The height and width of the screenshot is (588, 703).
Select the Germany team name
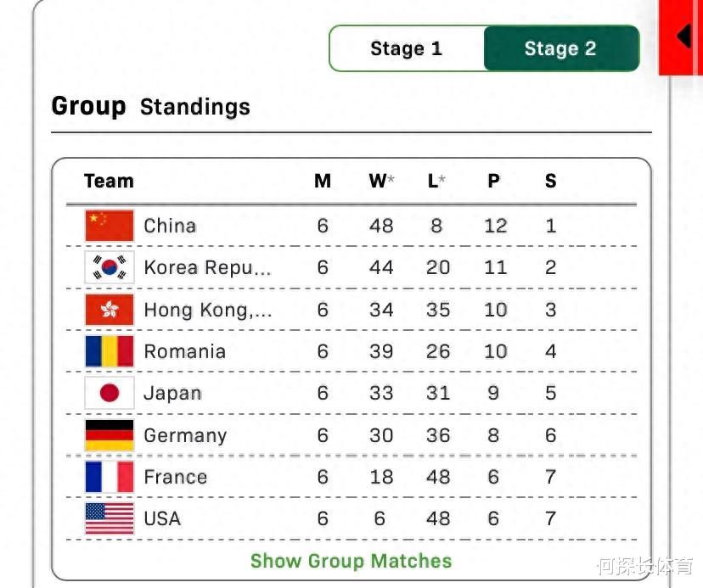[186, 435]
